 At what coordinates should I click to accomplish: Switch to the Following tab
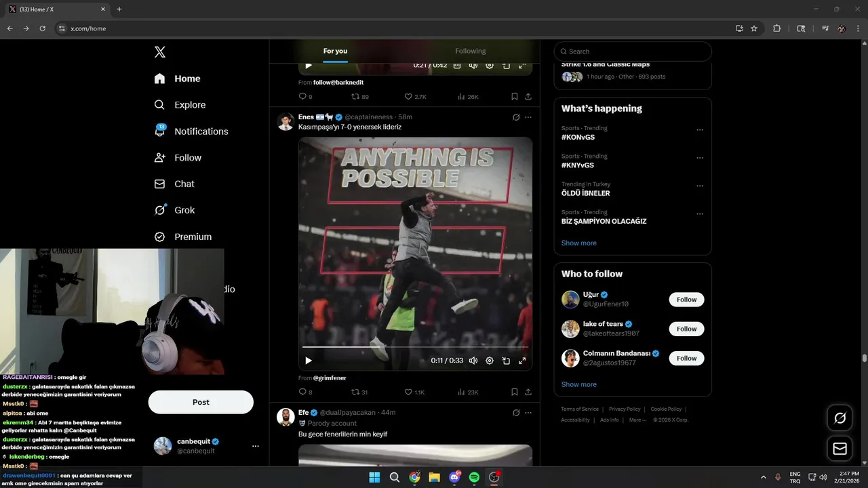(471, 52)
